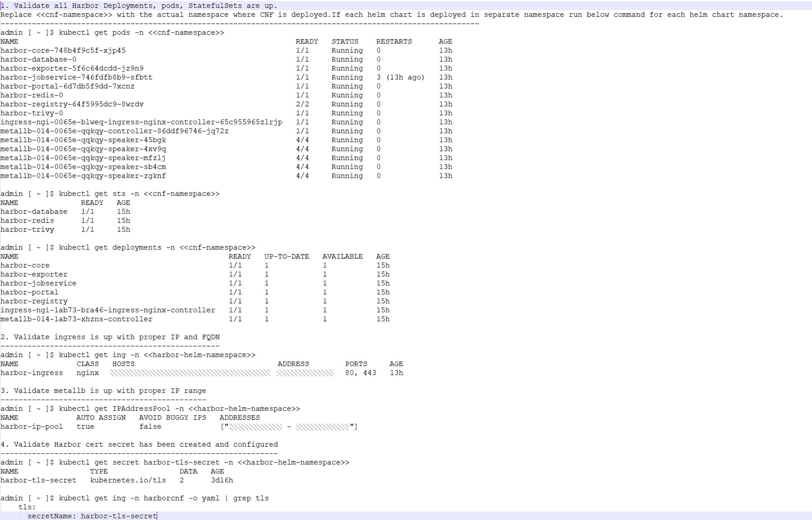Click the harbor-registry deployment name

(x=34, y=301)
